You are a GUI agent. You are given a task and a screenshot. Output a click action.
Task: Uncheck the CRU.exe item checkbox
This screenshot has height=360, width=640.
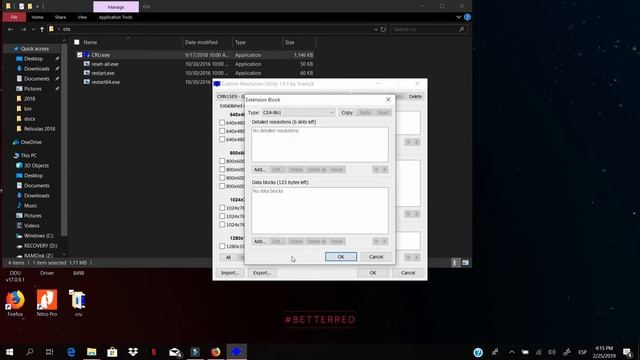click(x=80, y=55)
